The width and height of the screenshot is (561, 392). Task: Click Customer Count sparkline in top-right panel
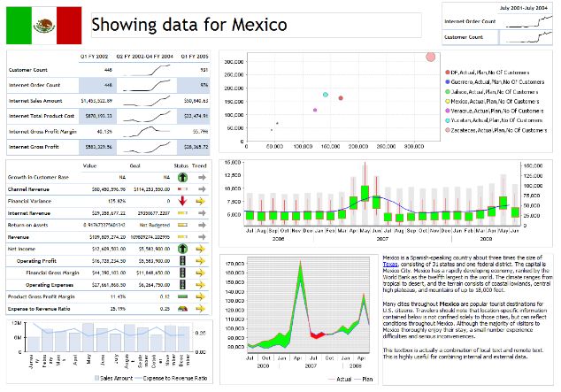529,37
